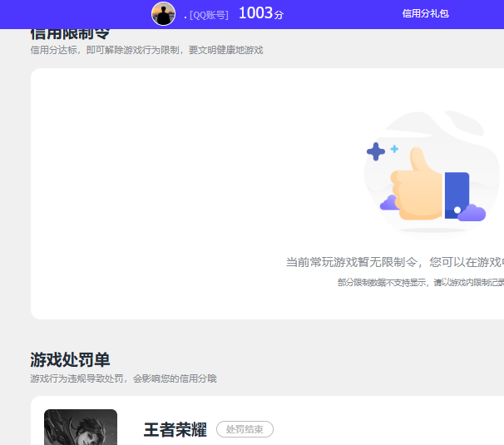Select the [QQ账号] account label
The height and width of the screenshot is (445, 504).
coord(209,15)
